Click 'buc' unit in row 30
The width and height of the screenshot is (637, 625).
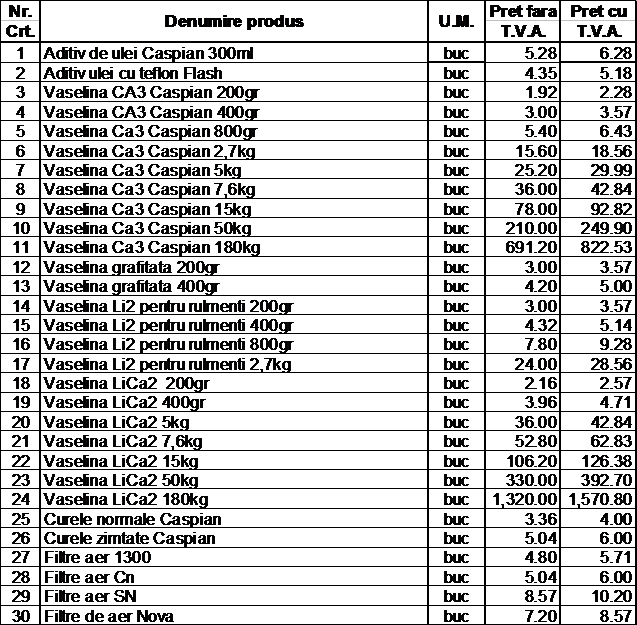(456, 616)
